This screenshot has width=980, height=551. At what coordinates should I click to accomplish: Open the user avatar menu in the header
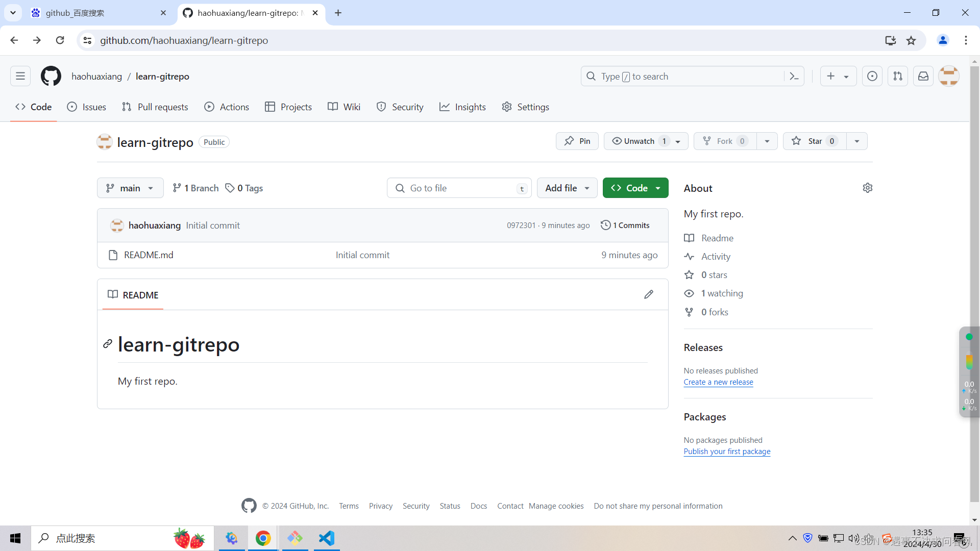[949, 77]
